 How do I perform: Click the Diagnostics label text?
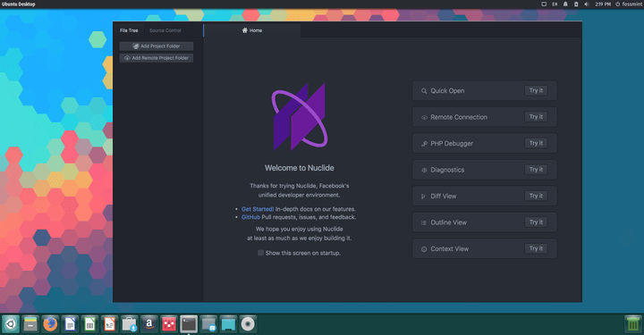(447, 170)
